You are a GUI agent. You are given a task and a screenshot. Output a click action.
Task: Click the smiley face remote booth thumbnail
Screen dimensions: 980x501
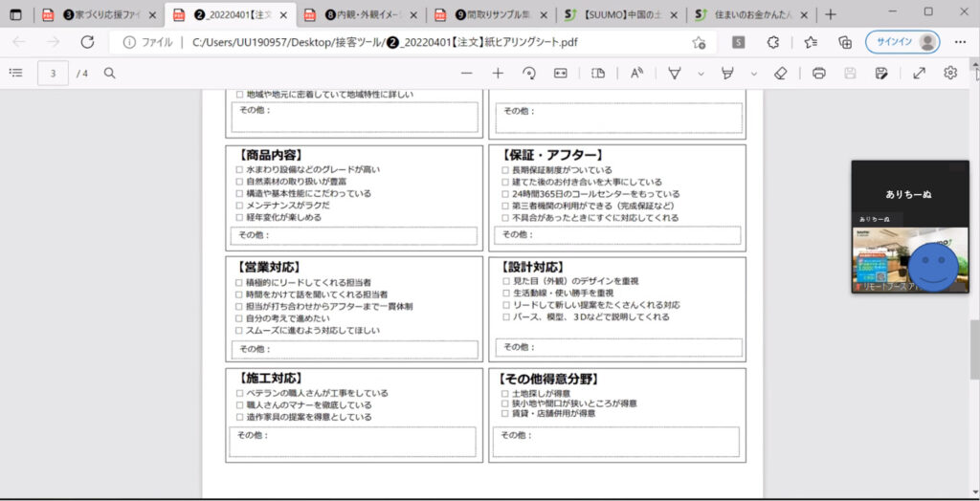click(910, 259)
